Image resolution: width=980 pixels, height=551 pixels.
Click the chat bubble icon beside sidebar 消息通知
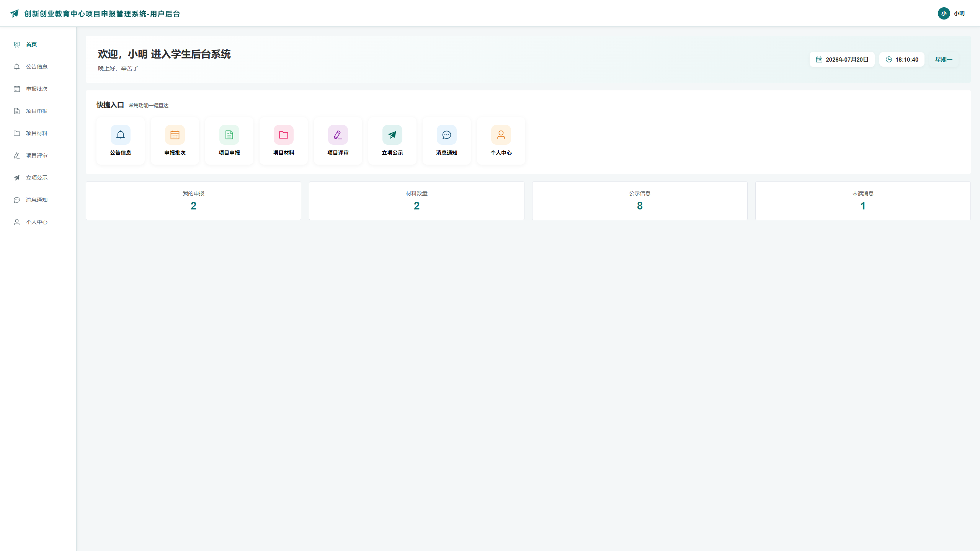[17, 200]
